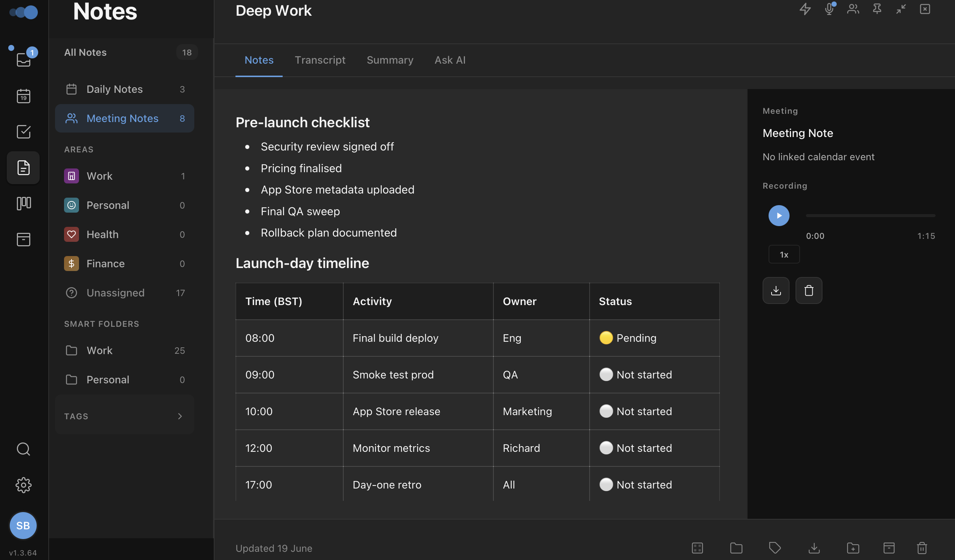
Task: Click the SB user avatar
Action: [x=23, y=526]
